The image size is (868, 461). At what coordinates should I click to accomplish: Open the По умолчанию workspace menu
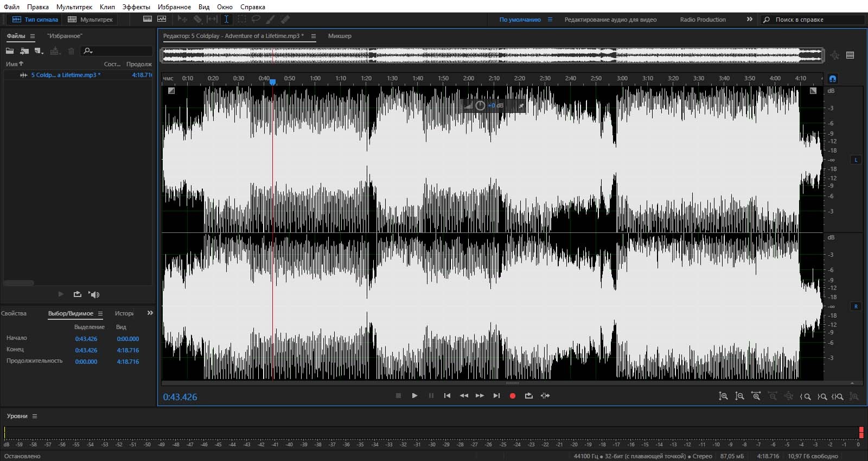tap(550, 20)
